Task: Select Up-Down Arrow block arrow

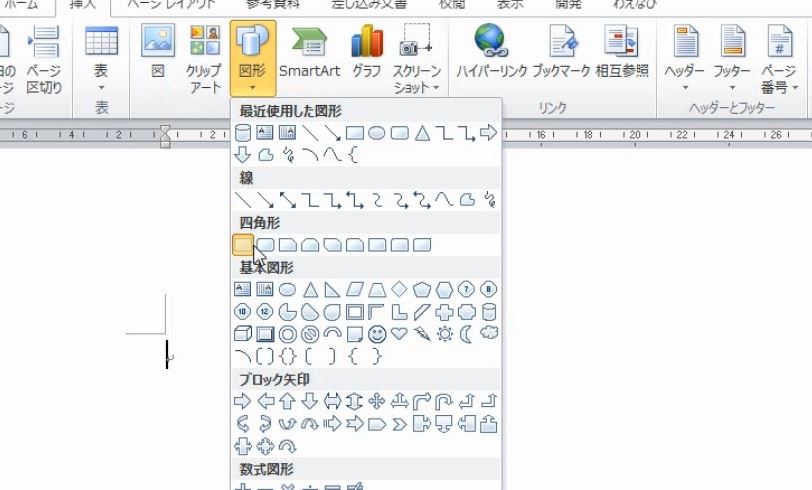Action: (355, 401)
